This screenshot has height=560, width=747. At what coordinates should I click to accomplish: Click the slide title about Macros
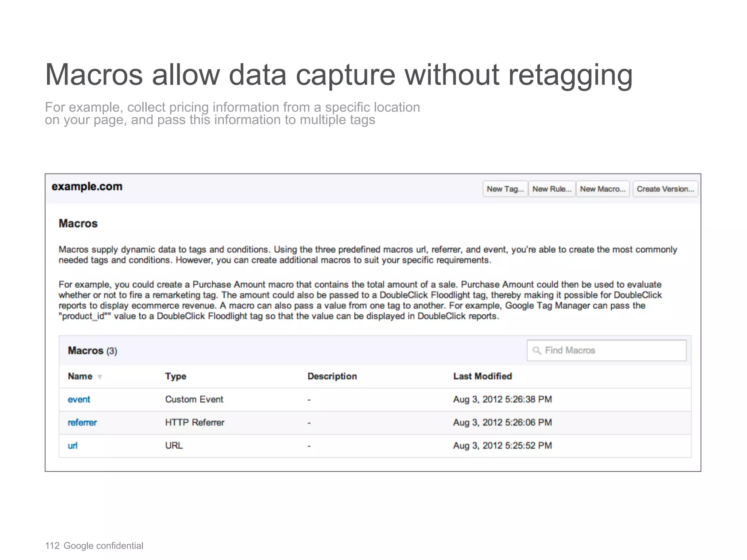click(339, 75)
